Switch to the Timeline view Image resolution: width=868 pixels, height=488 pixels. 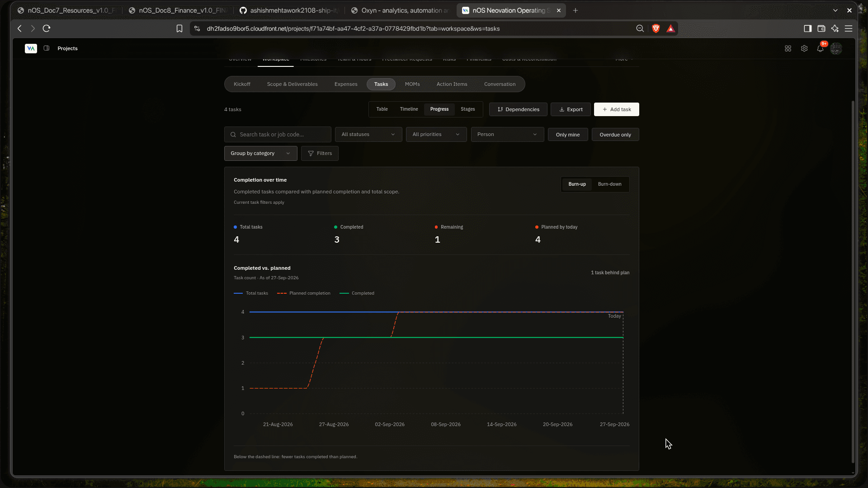point(409,109)
